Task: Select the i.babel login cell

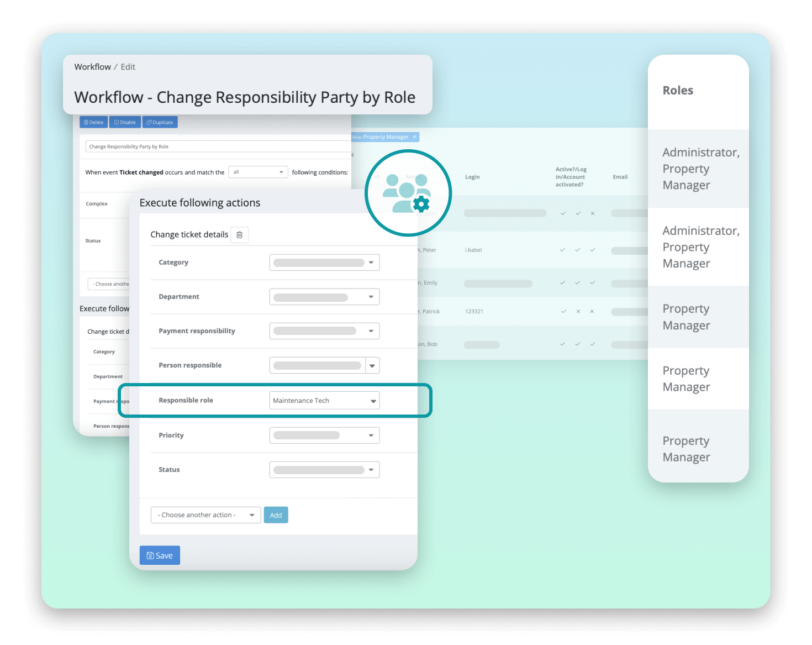Action: pos(473,250)
